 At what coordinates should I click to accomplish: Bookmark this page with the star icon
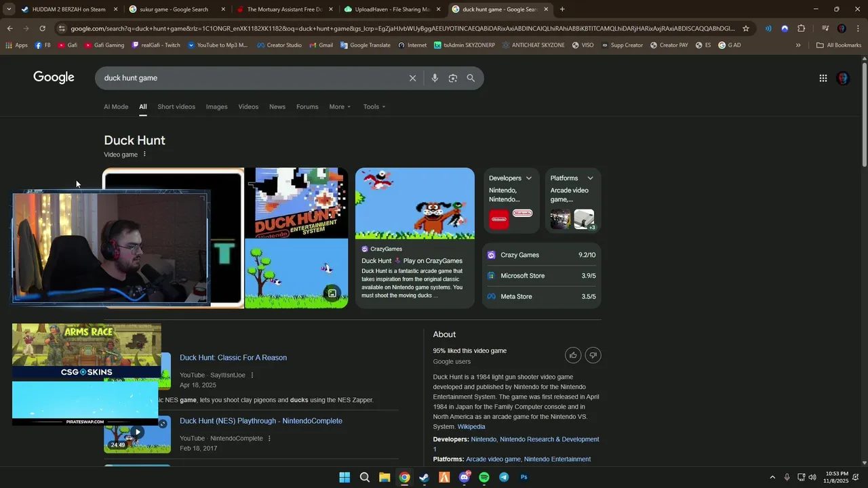point(746,28)
